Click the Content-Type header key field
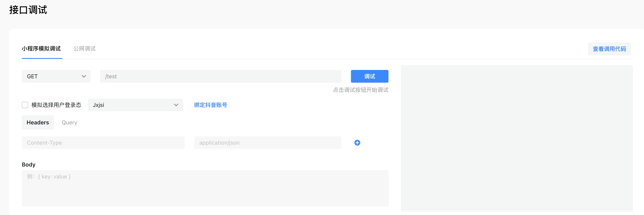This screenshot has width=644, height=215. tap(103, 143)
